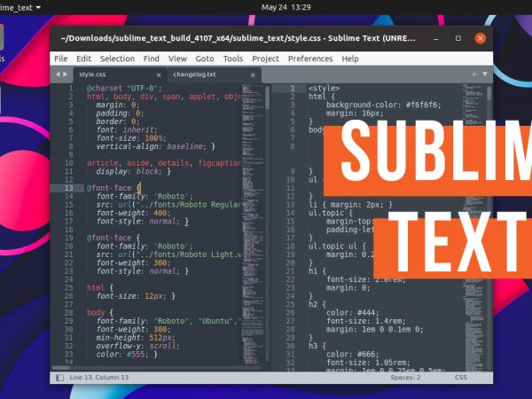Open the Project menu

point(265,59)
